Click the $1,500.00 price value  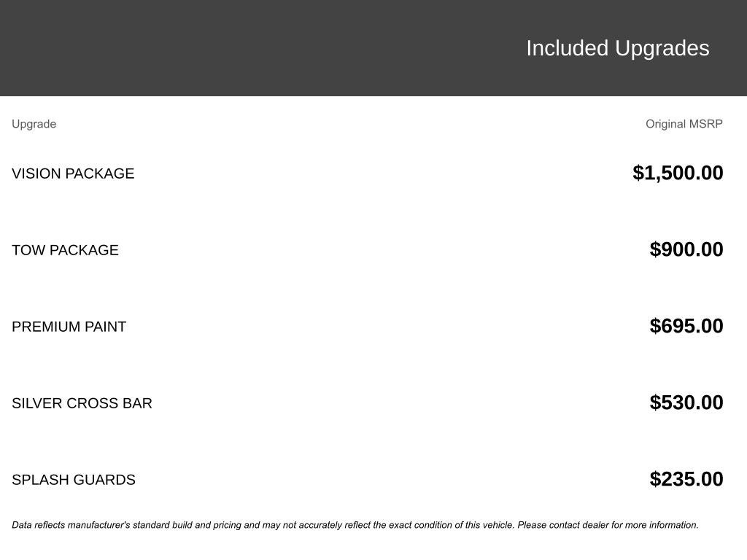pos(678,173)
